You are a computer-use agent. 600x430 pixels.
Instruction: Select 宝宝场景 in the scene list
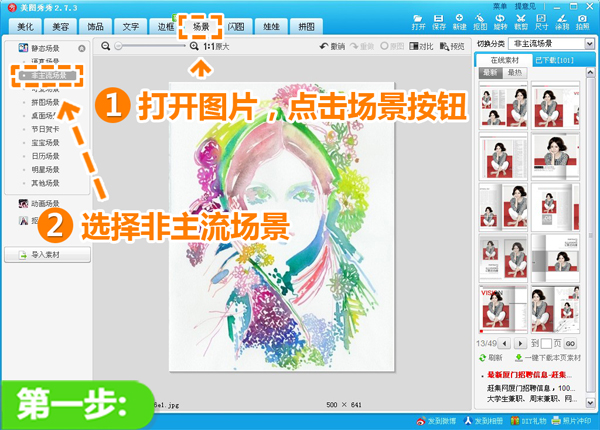click(x=45, y=142)
